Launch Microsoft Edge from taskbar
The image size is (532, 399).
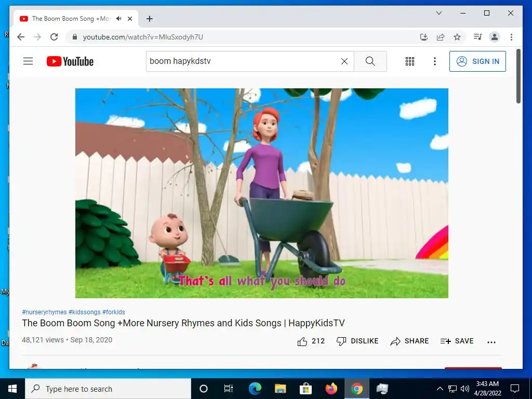pyautogui.click(x=255, y=389)
